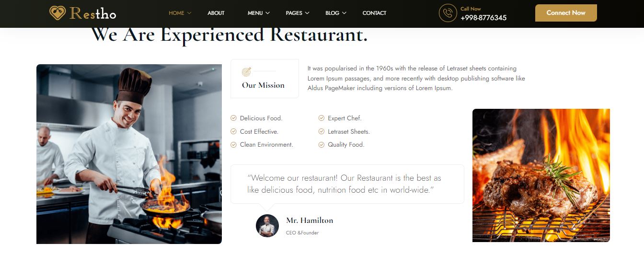This screenshot has height=267, width=644.
Task: Click the Restho heart logo icon
Action: click(x=57, y=13)
